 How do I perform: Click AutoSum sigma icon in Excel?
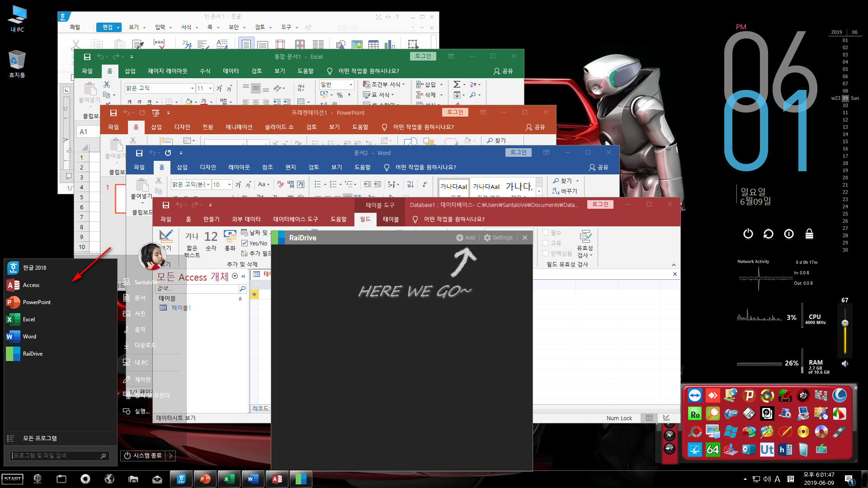(x=457, y=84)
